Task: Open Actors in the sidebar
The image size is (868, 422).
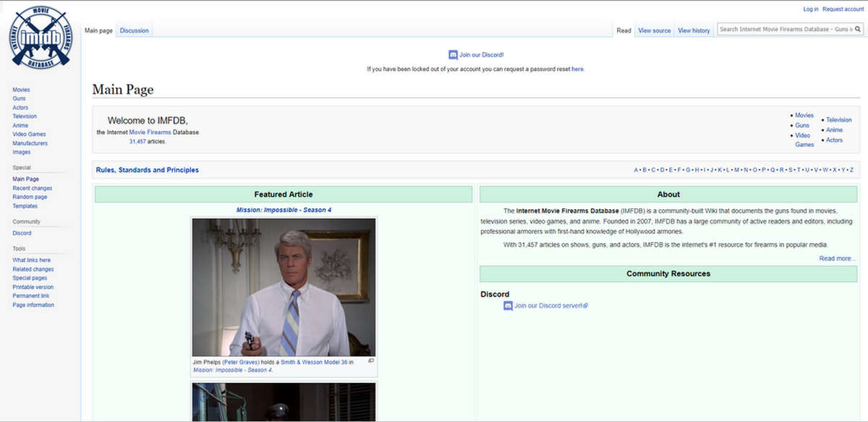Action: coord(20,108)
